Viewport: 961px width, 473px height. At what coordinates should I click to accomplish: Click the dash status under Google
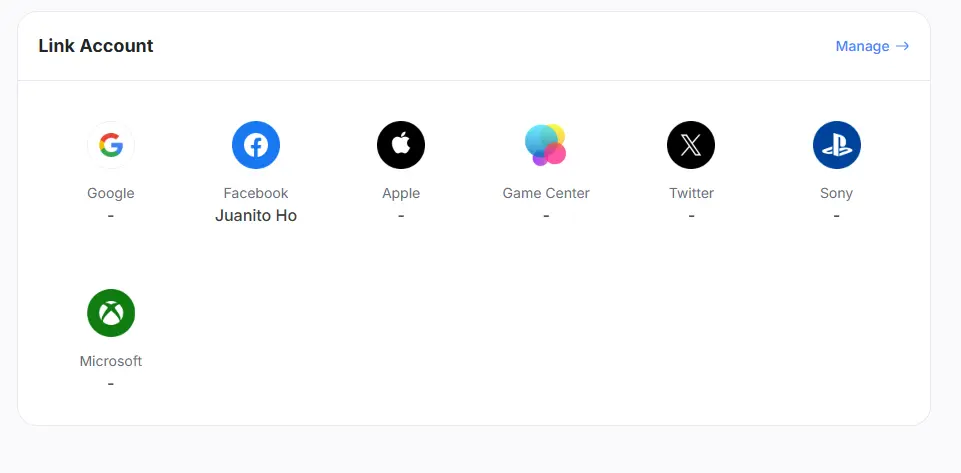point(111,215)
